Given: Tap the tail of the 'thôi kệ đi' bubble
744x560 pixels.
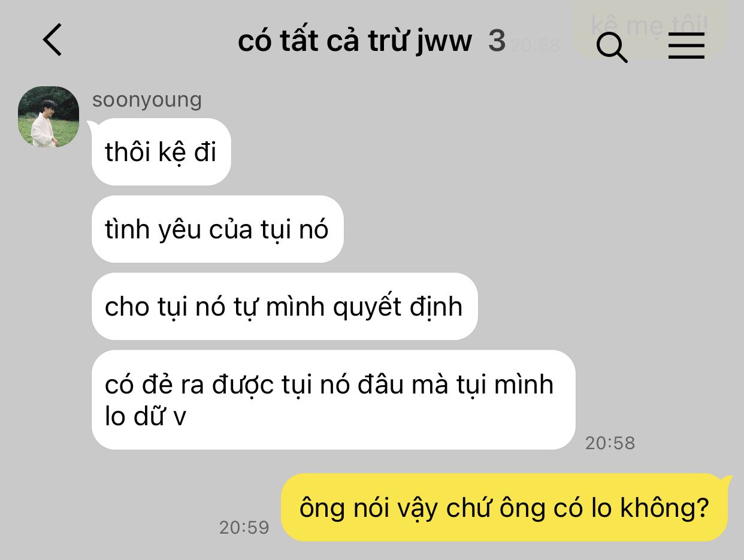Looking at the screenshot, I should coord(93,125).
